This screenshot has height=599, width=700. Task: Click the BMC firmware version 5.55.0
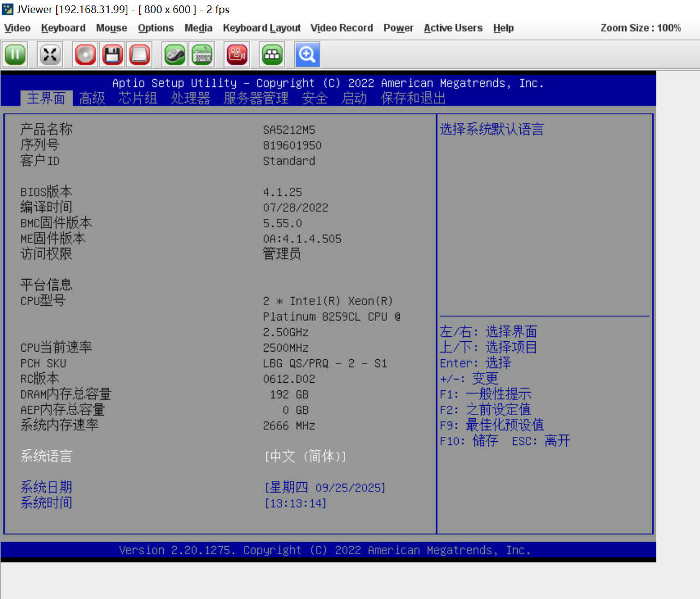tap(282, 223)
